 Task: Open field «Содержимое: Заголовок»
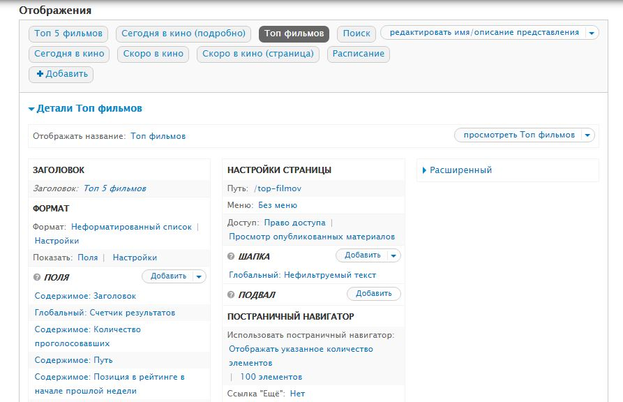[85, 296]
